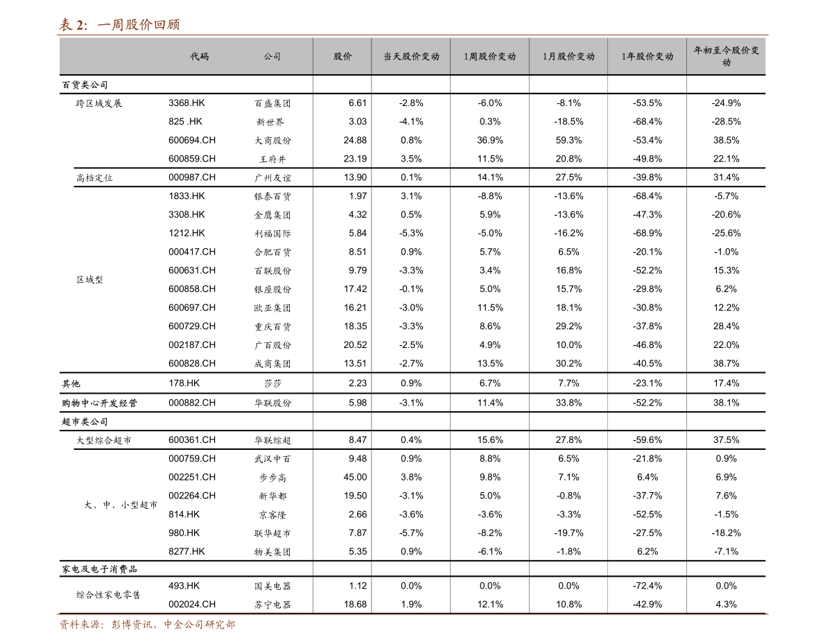Select company name 联华超市
Image resolution: width=825 pixels, height=644 pixels.
272,534
